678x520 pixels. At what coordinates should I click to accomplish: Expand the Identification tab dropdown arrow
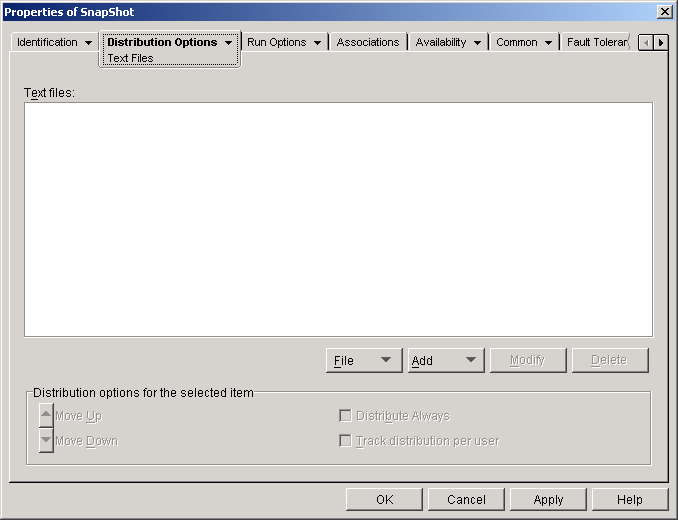tap(88, 43)
